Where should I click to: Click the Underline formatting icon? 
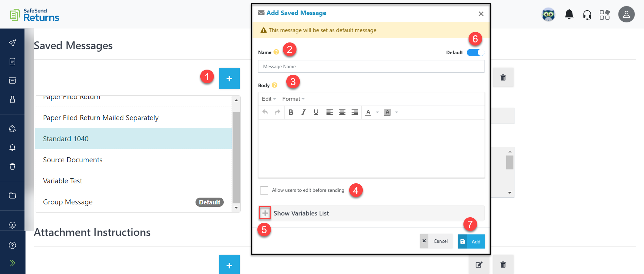click(x=316, y=112)
